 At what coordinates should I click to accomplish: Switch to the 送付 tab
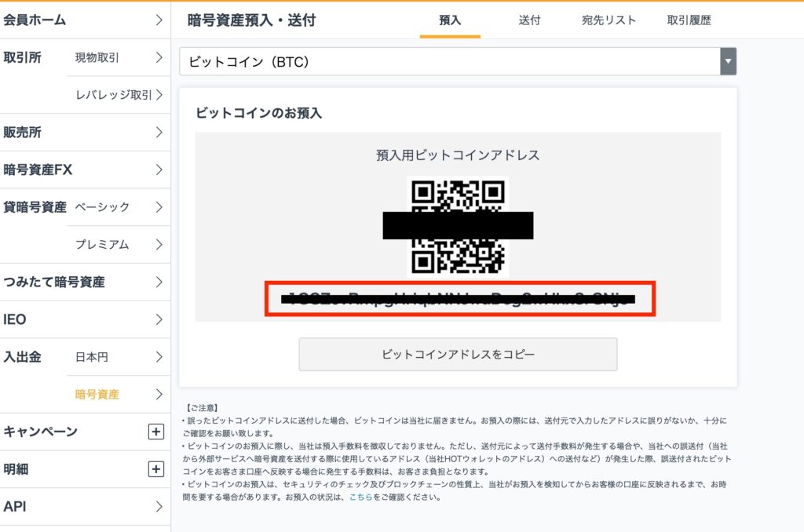529,20
